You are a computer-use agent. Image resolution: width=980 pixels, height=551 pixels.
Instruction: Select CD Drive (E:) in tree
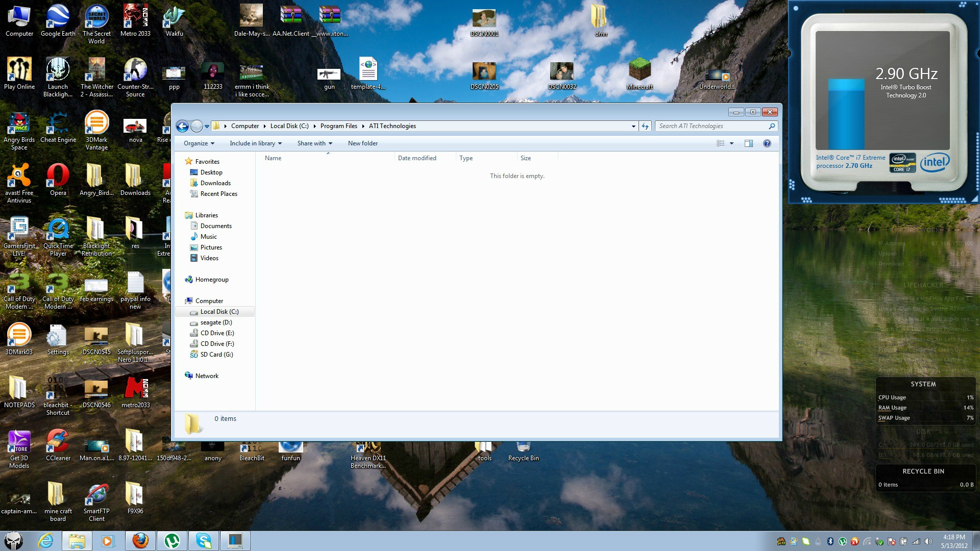tap(217, 333)
